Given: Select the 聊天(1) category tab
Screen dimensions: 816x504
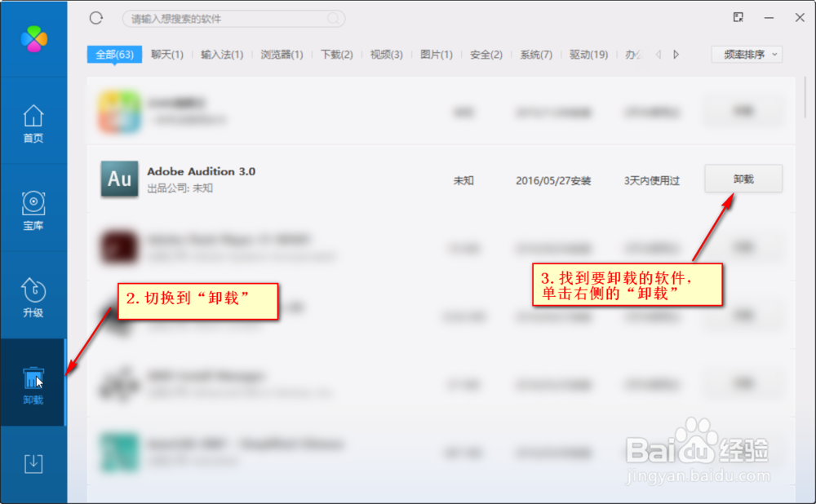Looking at the screenshot, I should [167, 54].
